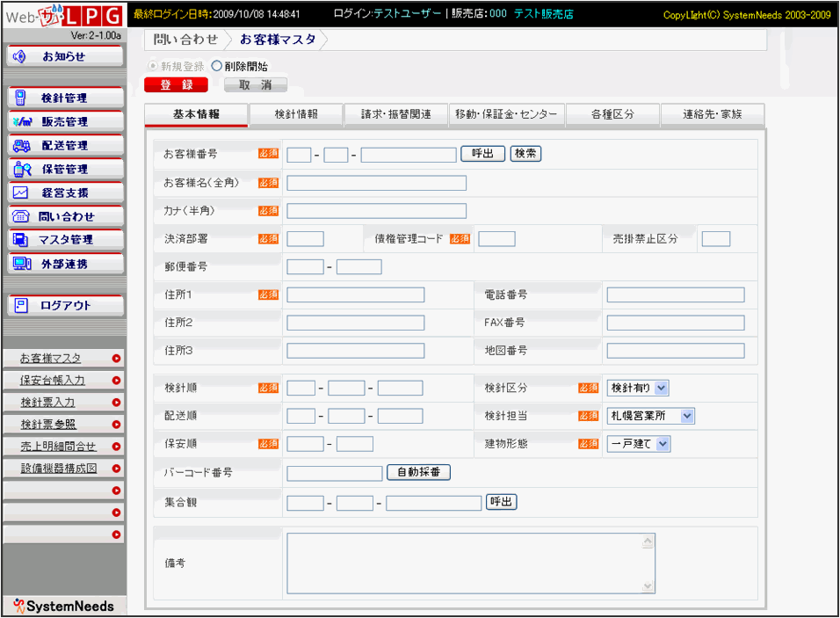Viewport: 840px width, 618px height.
Task: Select the 新規登録 radio button
Action: [153, 66]
